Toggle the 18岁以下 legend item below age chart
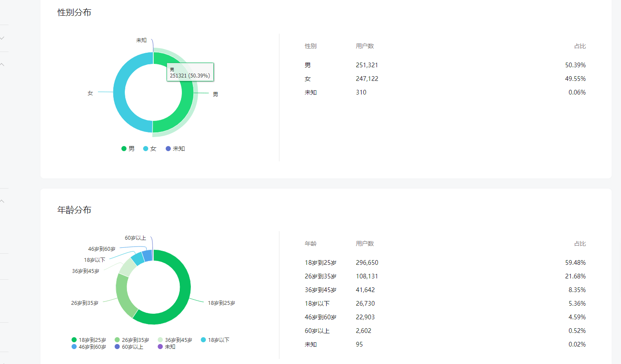 (x=215, y=340)
